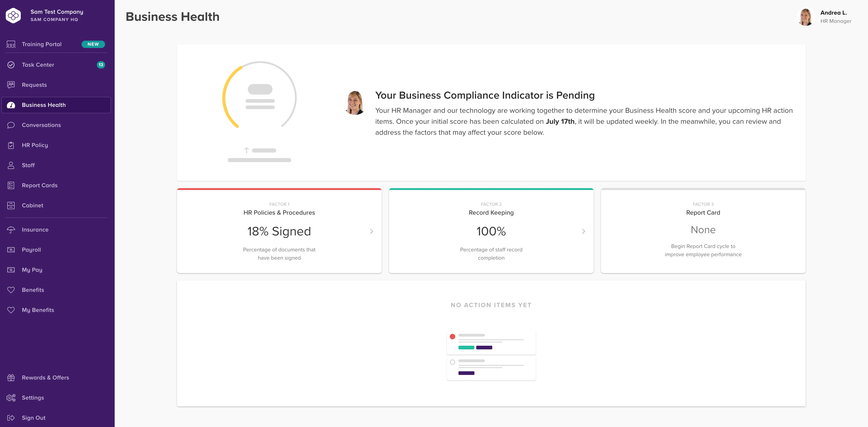Open the Task Center icon in sidebar
868x427 pixels.
(x=11, y=65)
